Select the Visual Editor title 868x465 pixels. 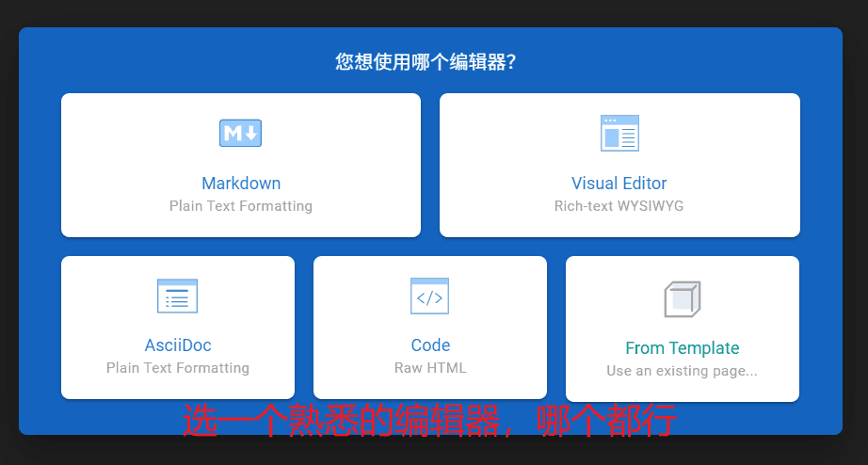619,184
